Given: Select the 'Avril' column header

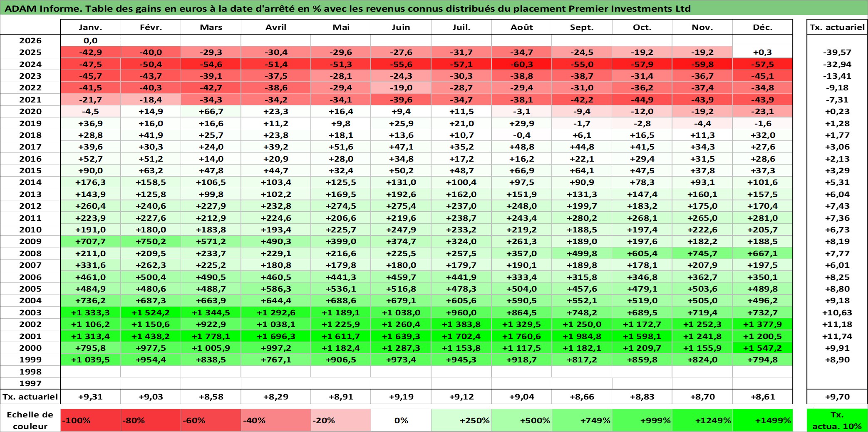Looking at the screenshot, I should tap(276, 27).
